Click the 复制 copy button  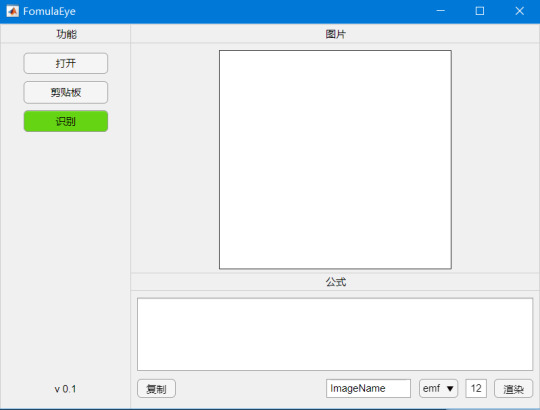click(x=156, y=389)
